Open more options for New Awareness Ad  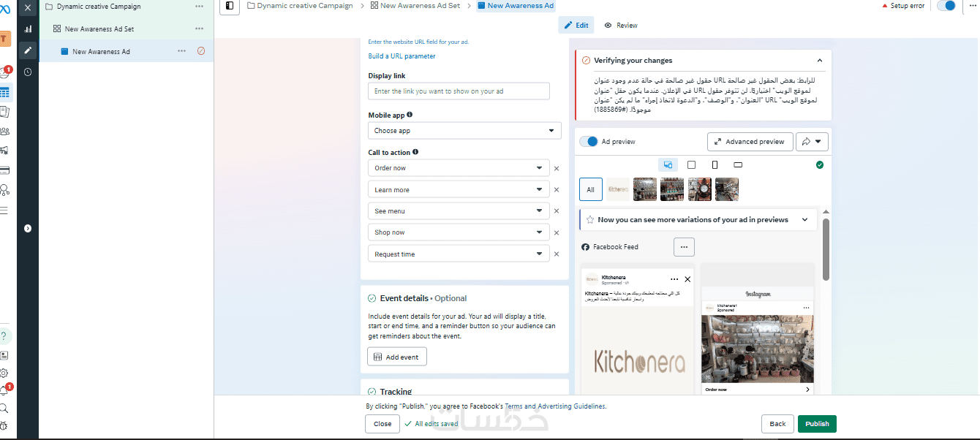click(x=181, y=51)
